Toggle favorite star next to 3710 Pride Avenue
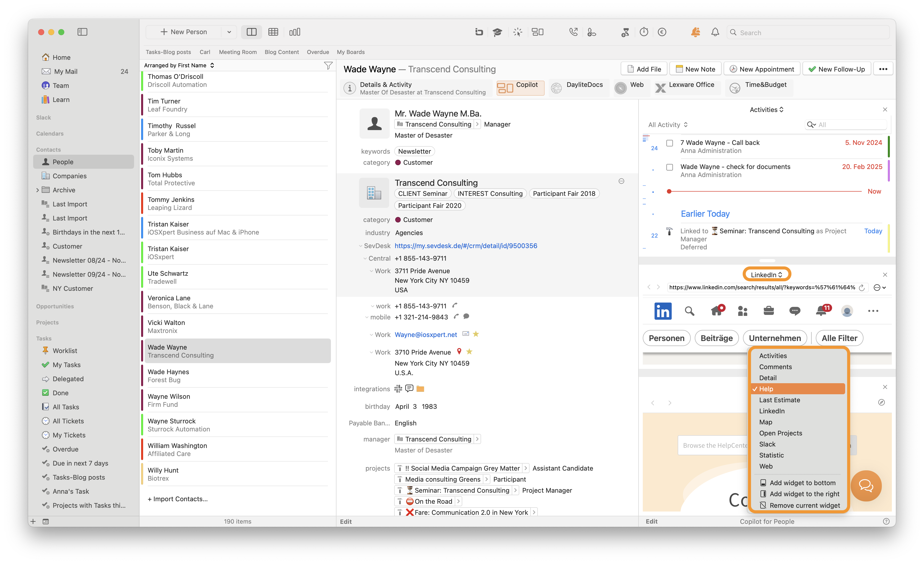The image size is (924, 564). click(x=469, y=351)
